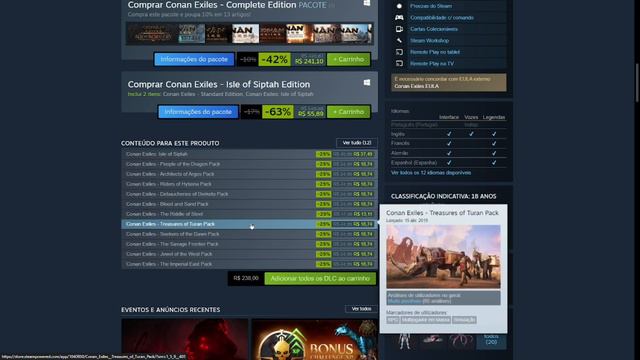Show all 12 available languages

tap(431, 173)
